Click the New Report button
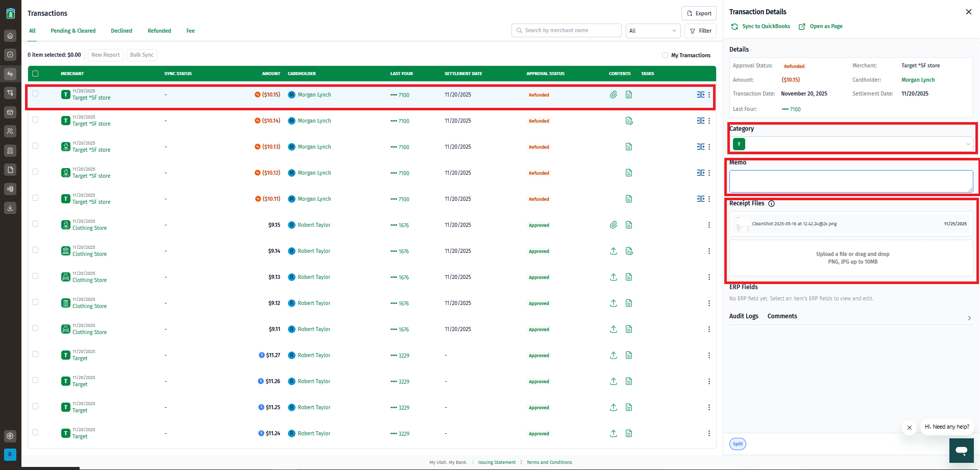Screen dimensions: 980x470 (106, 55)
